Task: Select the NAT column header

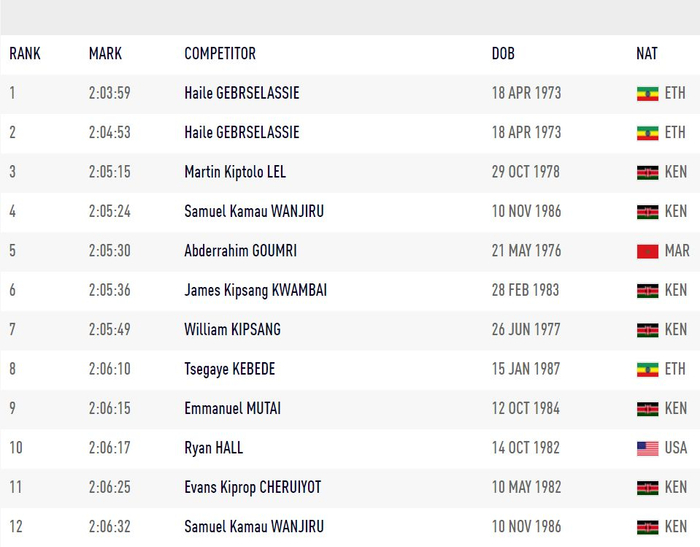Action: (x=647, y=54)
